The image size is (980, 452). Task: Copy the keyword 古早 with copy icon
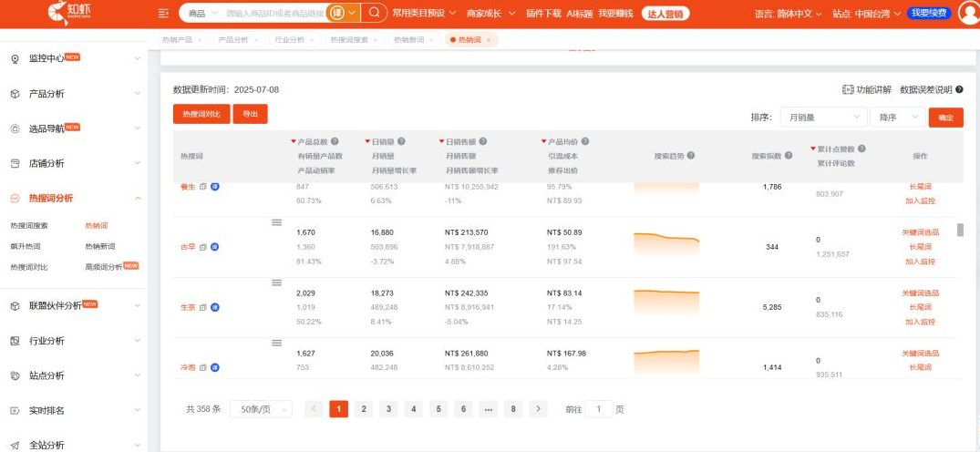point(203,247)
